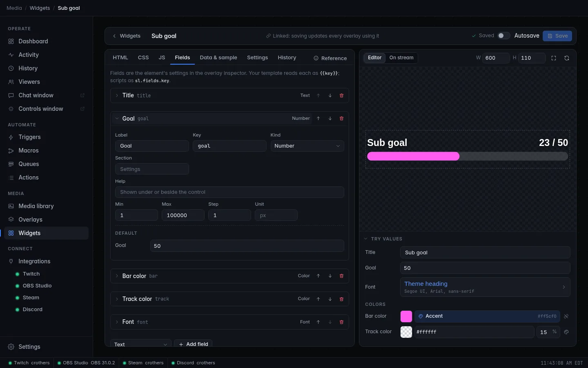Click the pink Bar color swatch

pos(406,316)
